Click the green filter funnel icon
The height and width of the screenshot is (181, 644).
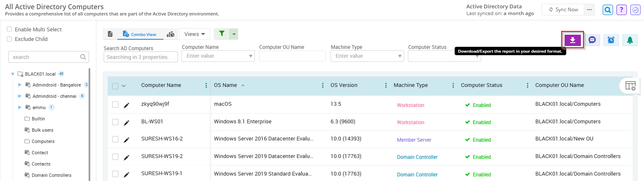click(221, 34)
